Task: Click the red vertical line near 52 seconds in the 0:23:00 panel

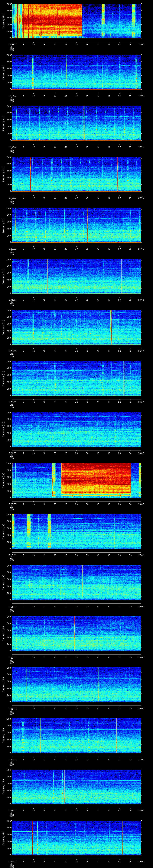Action: click(x=124, y=378)
